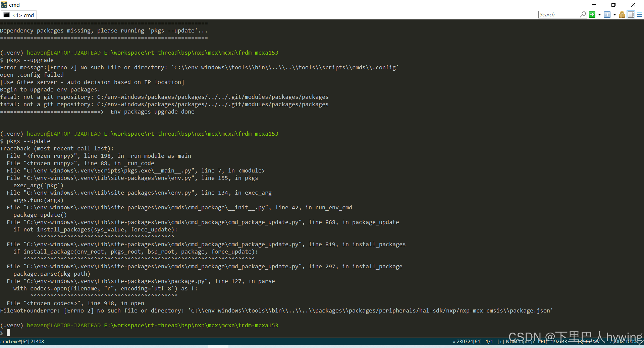
Task: Click the magnifier icon in the search box
Action: [583, 15]
